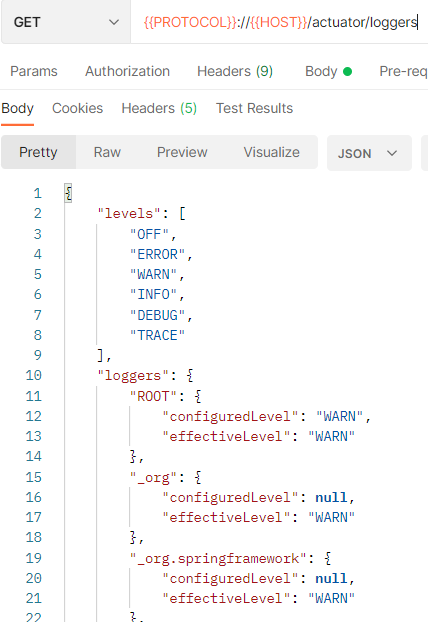Show response Cookies tab
The height and width of the screenshot is (622, 428).
77,108
